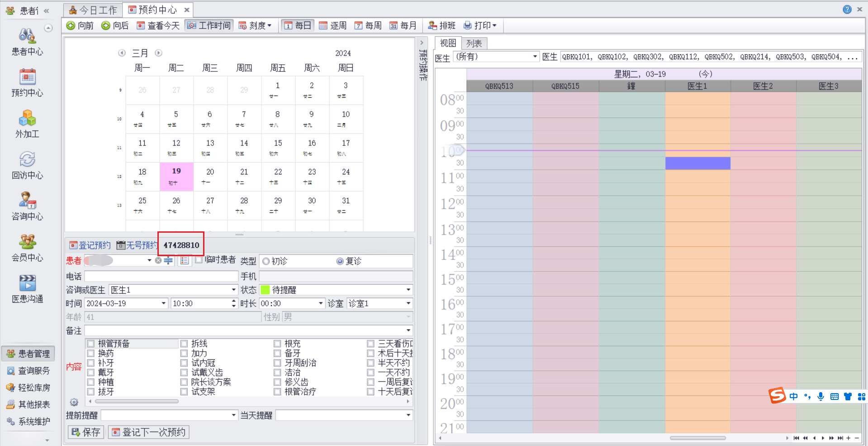Viewport: 868px width, 446px height.
Task: Clear patient field with X icon
Action: pyautogui.click(x=158, y=260)
